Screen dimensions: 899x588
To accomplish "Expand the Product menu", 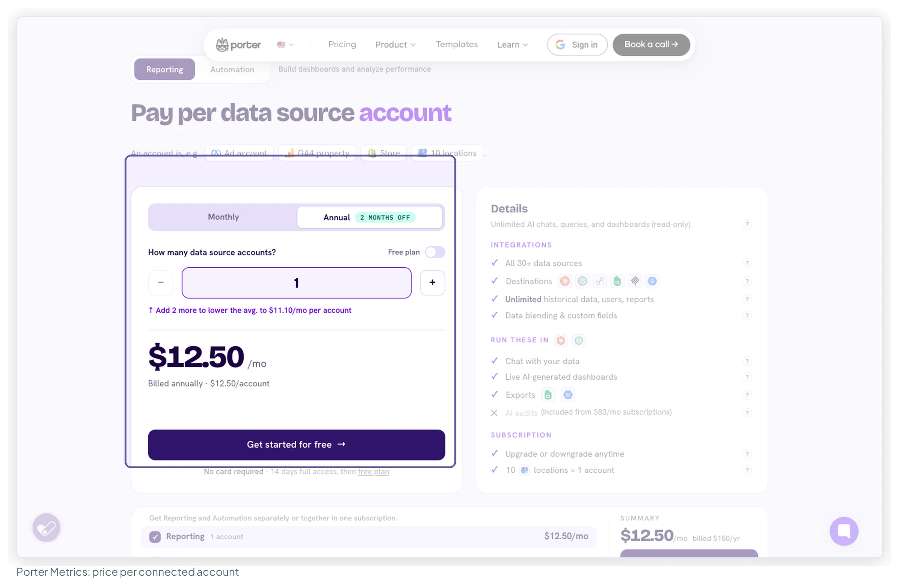I will [x=395, y=45].
